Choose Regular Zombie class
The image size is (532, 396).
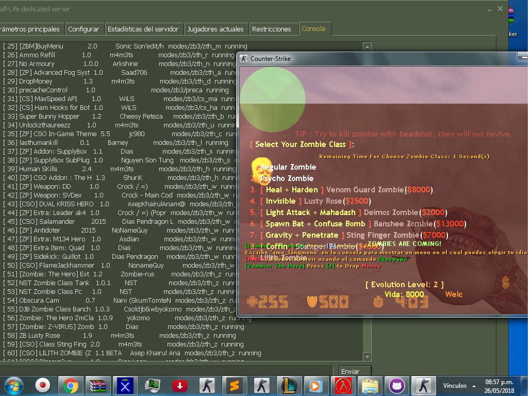(x=288, y=167)
